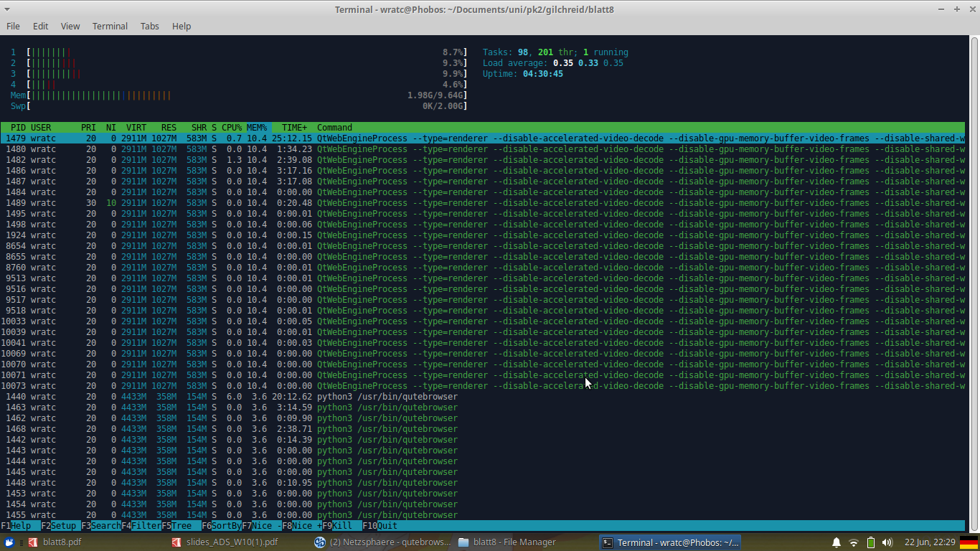The image size is (980, 551).
Task: Open the Terminal menu in the menu bar
Action: pyautogui.click(x=110, y=26)
